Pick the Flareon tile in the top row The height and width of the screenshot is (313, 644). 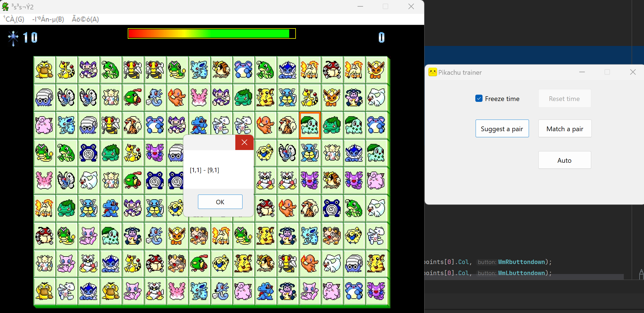coord(376,70)
